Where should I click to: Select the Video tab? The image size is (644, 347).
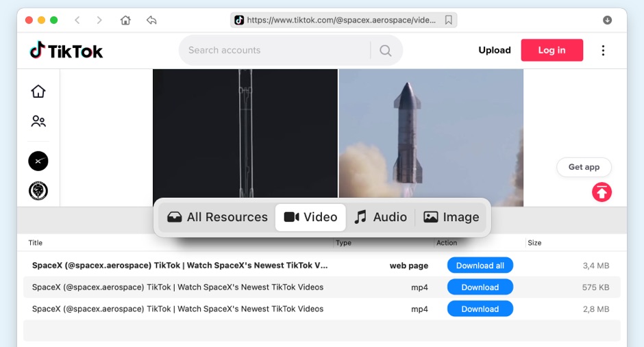tap(310, 217)
